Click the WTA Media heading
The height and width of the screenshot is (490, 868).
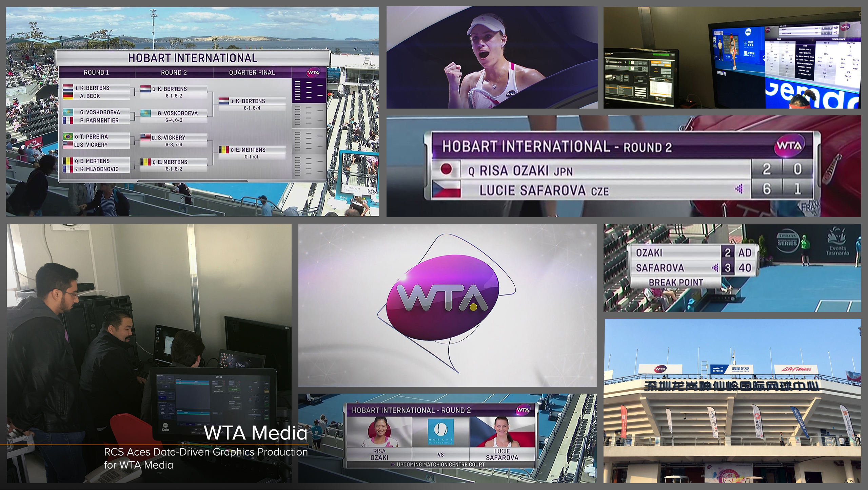pos(256,433)
